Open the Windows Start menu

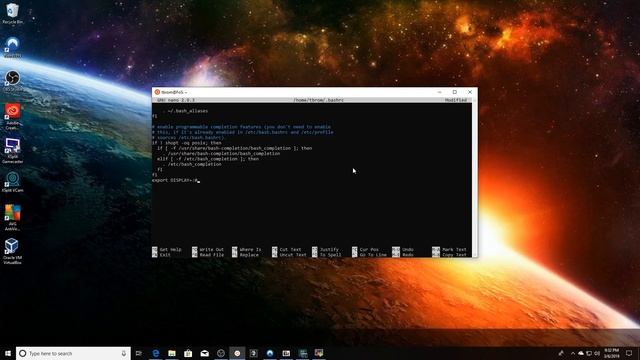click(8, 353)
